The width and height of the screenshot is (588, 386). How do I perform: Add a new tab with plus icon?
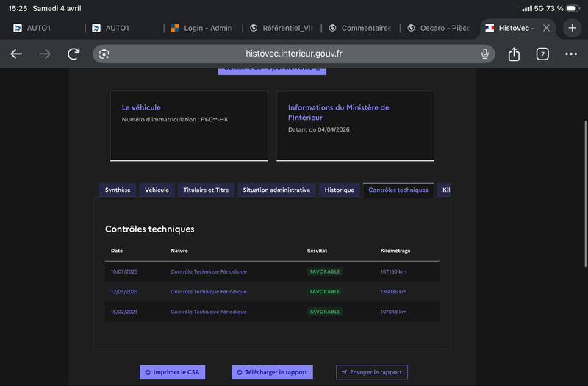tap(572, 28)
